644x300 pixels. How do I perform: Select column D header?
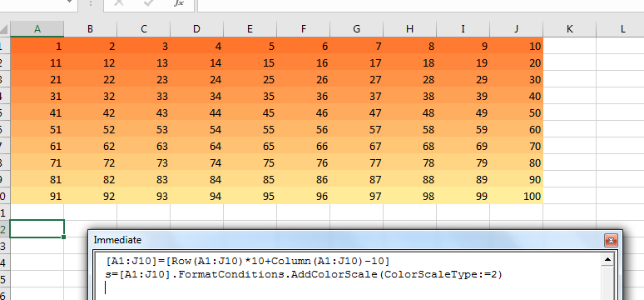196,29
